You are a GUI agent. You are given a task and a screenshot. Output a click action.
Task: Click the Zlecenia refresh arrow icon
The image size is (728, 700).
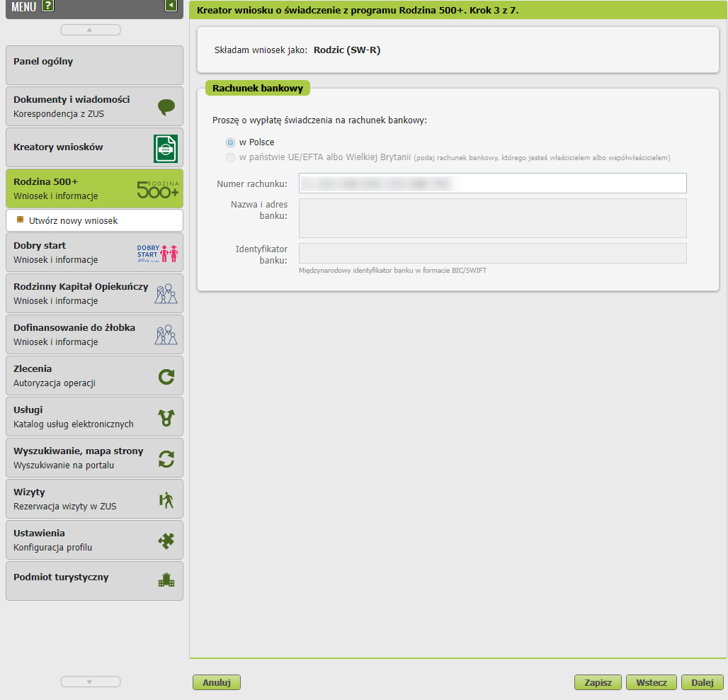pyautogui.click(x=166, y=376)
